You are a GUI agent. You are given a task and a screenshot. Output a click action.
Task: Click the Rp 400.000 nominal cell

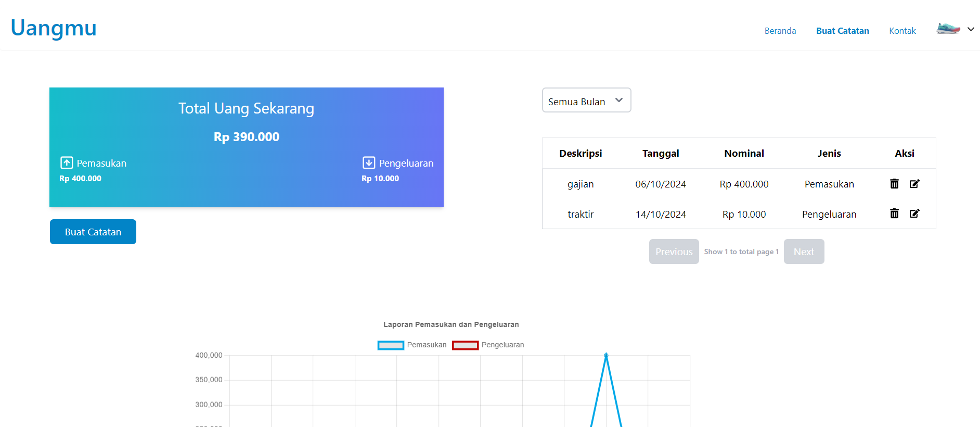(744, 184)
